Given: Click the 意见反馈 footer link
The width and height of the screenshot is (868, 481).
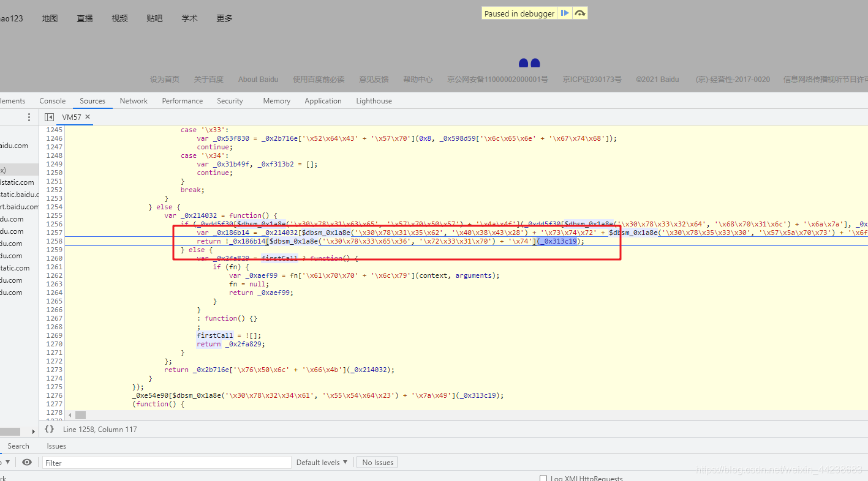Looking at the screenshot, I should click(x=374, y=79).
